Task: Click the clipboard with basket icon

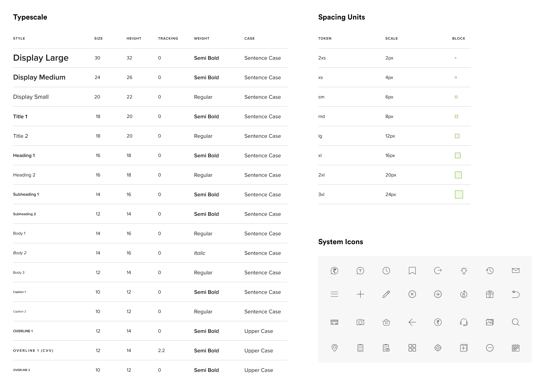Action: pos(386,348)
